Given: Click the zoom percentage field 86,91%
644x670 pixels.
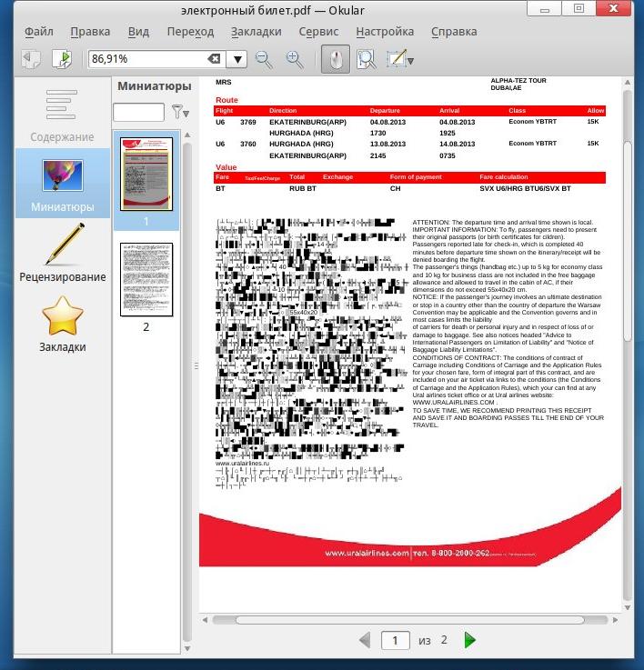Looking at the screenshot, I should point(147,59).
